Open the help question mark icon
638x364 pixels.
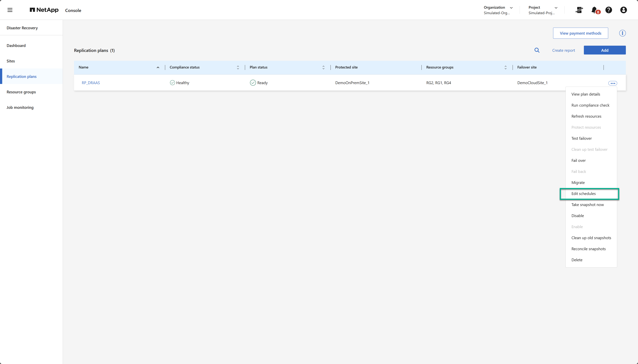point(609,10)
